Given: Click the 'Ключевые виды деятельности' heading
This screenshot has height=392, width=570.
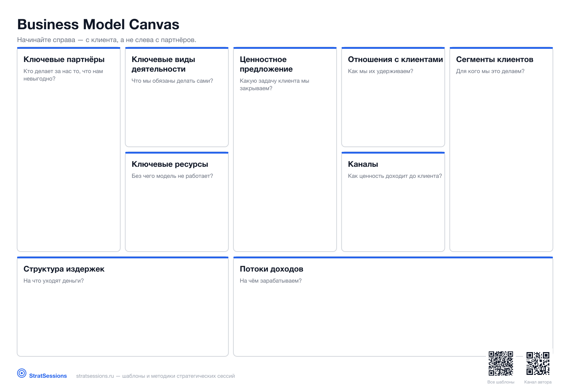Looking at the screenshot, I should point(164,64).
